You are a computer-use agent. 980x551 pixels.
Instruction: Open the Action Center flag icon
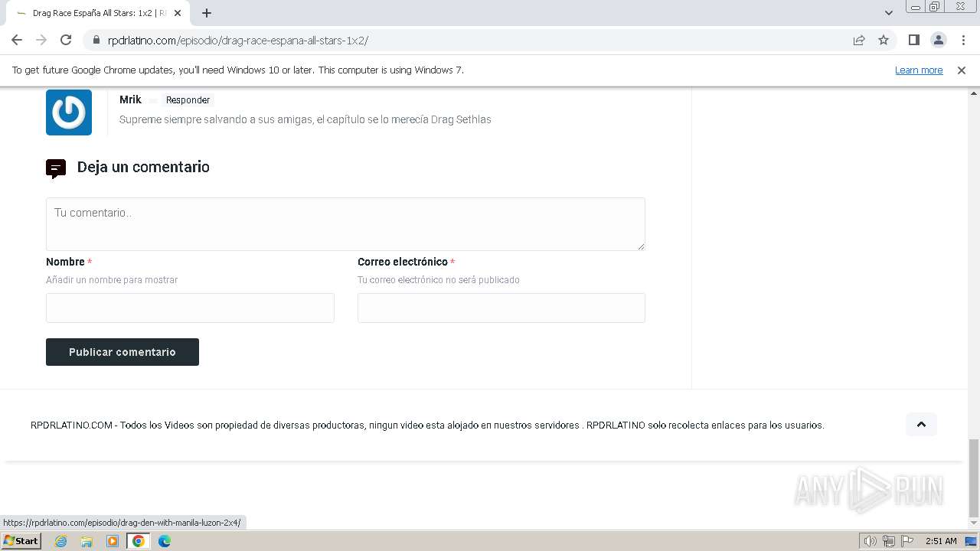tap(907, 541)
